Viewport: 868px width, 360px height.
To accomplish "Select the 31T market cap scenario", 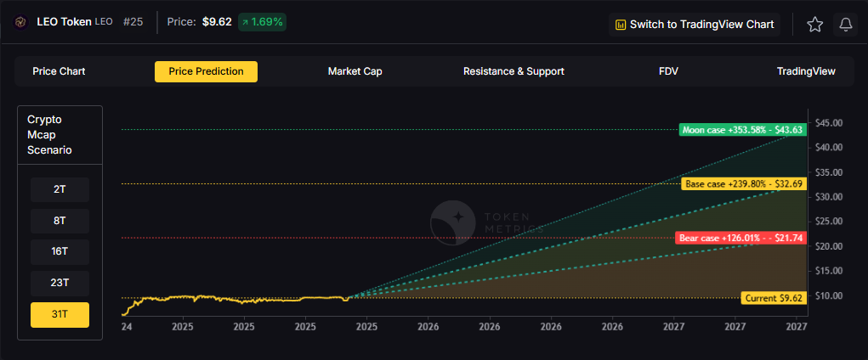I will click(x=60, y=315).
